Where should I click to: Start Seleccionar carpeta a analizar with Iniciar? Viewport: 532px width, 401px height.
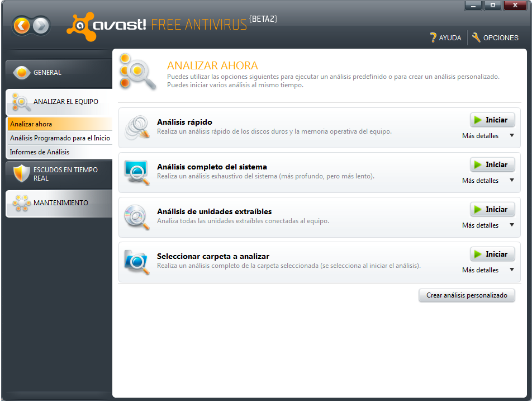pyautogui.click(x=492, y=254)
